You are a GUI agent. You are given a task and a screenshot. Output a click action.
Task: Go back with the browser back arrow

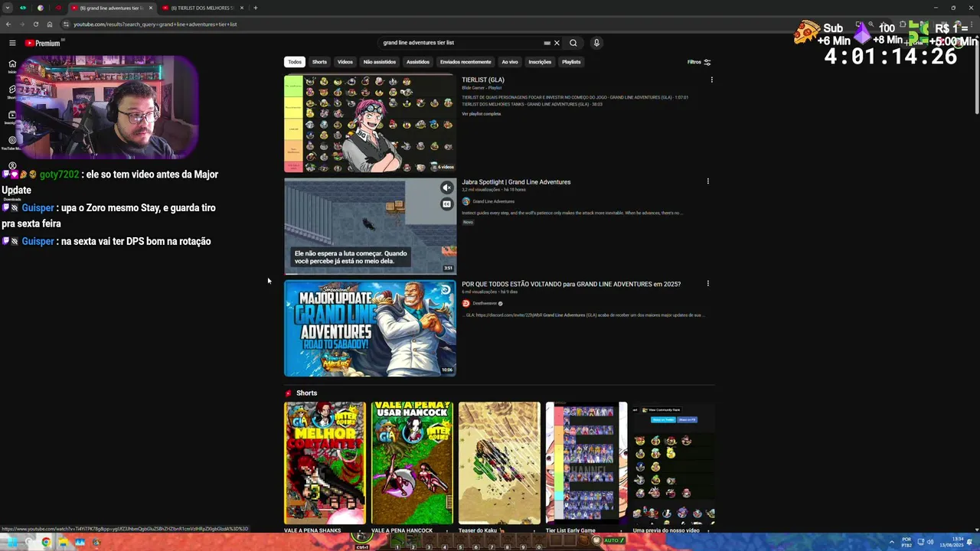point(8,24)
